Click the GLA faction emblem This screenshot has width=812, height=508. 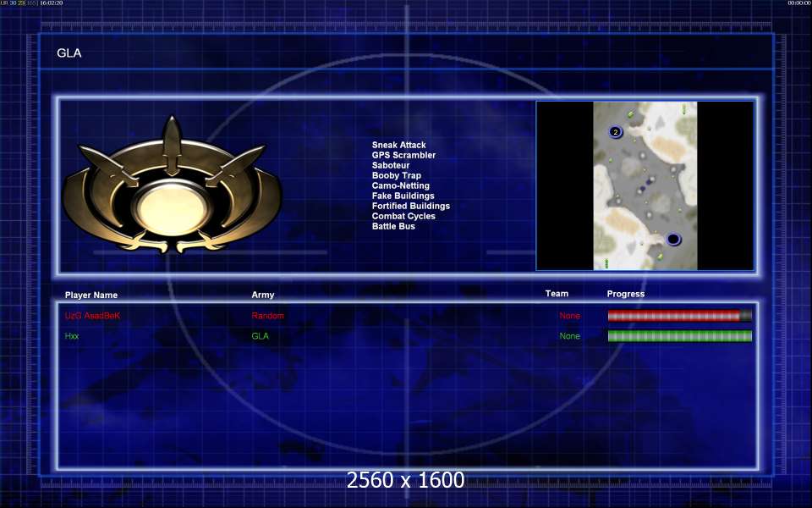[172, 185]
